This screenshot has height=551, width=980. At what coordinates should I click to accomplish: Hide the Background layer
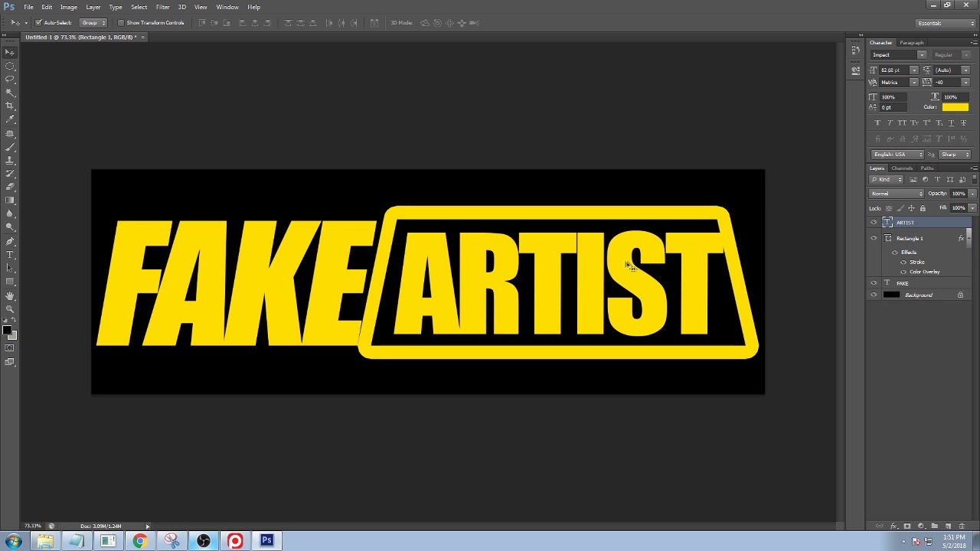point(874,295)
